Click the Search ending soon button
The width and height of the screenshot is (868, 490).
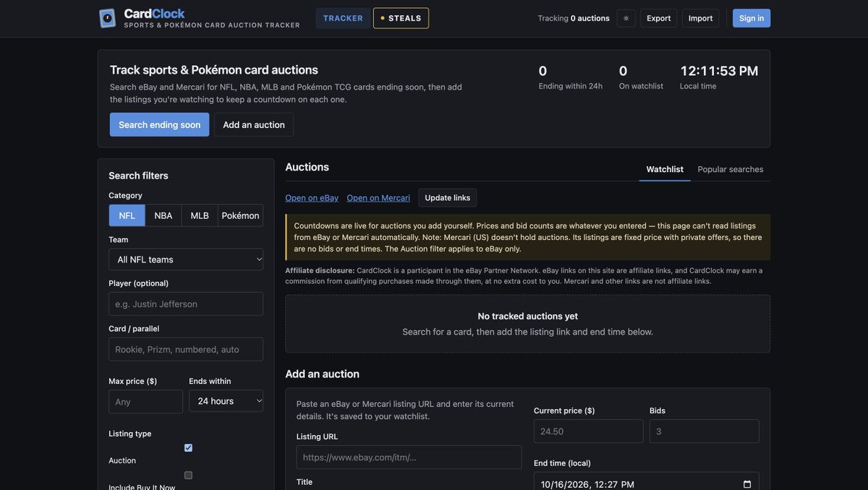[x=160, y=124]
